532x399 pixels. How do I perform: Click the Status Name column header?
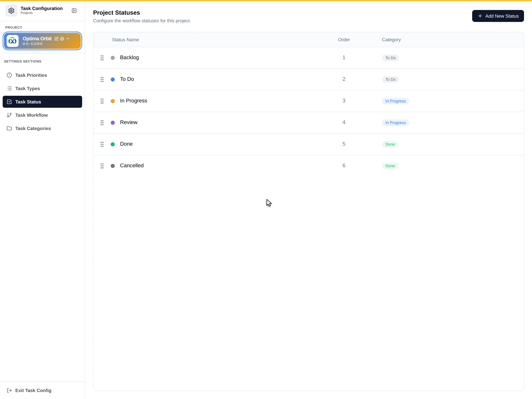coord(125,40)
